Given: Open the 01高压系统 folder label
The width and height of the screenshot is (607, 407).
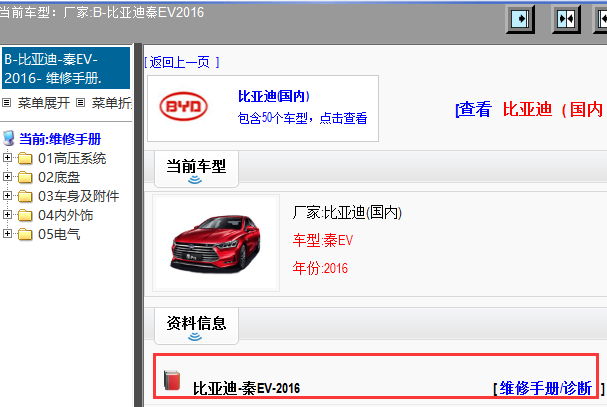Looking at the screenshot, I should 72,158.
